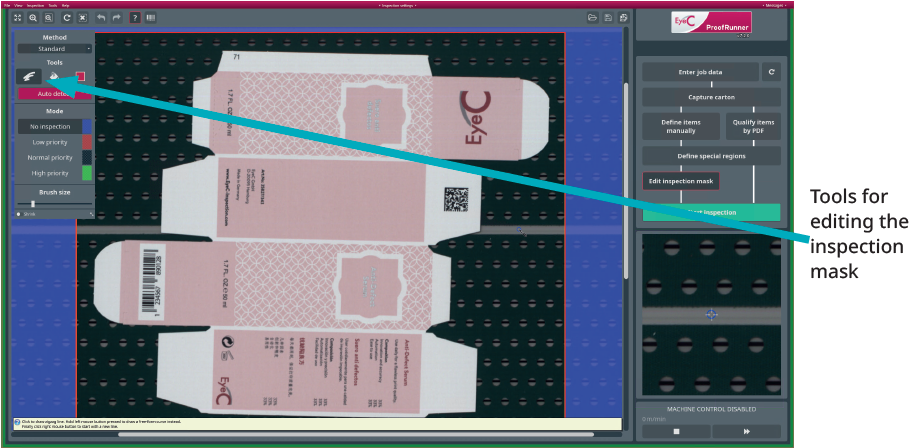Undo the last mask edit

101,18
